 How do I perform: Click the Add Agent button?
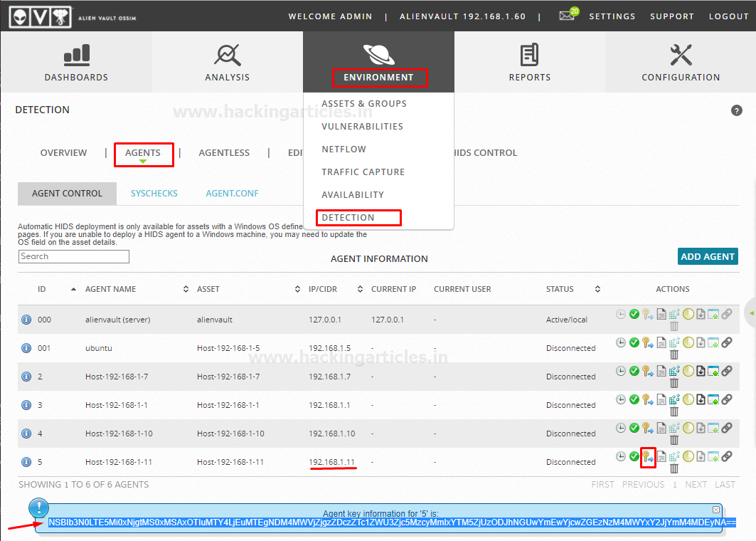coord(708,257)
